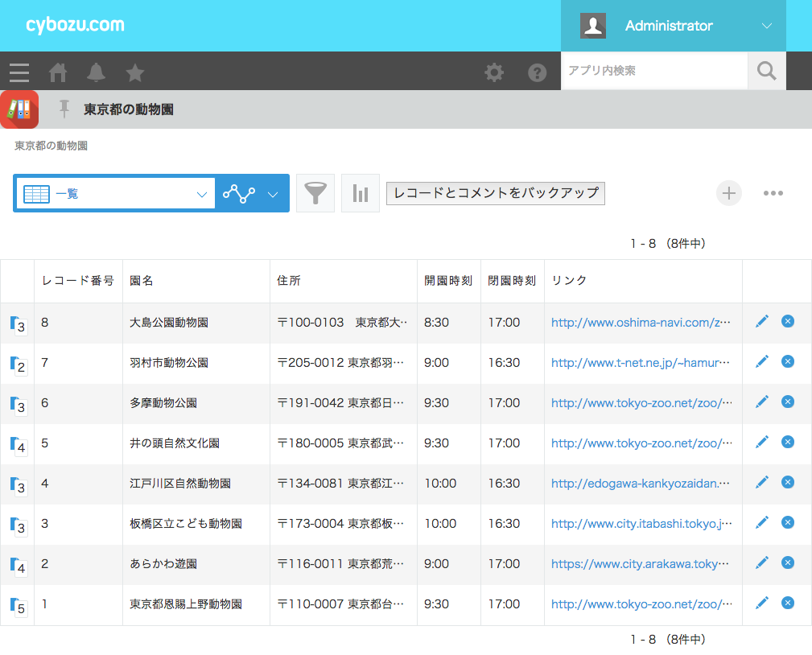The width and height of the screenshot is (812, 655).
Task: Edit record 板橋区立こども動物園 with pencil
Action: (x=761, y=522)
